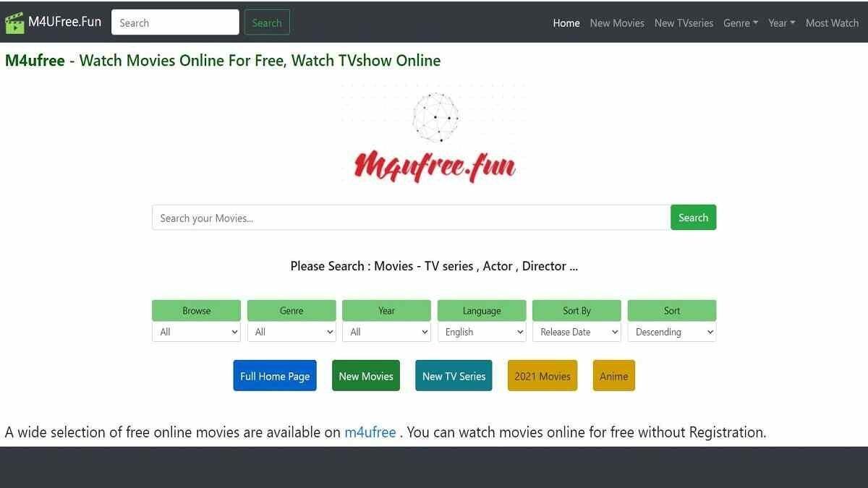Open New Movies from the navigation bar
The height and width of the screenshot is (488, 868).
[617, 22]
